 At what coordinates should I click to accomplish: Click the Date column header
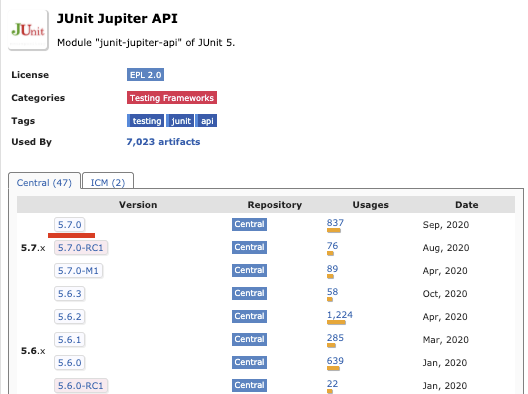[x=467, y=205]
